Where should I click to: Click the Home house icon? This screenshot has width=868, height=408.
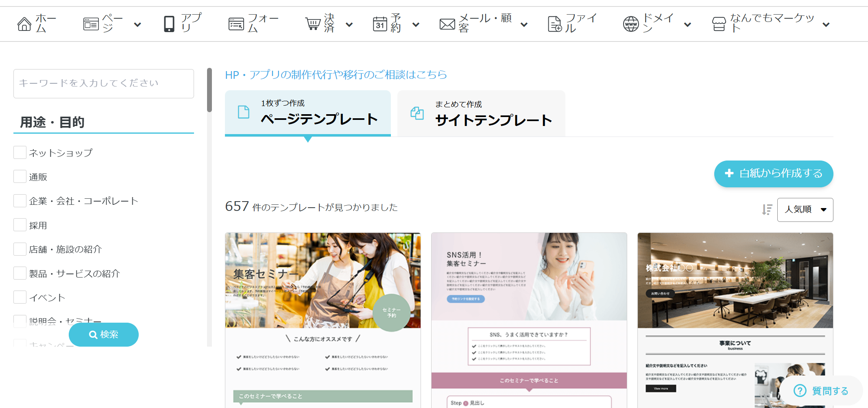[x=24, y=24]
